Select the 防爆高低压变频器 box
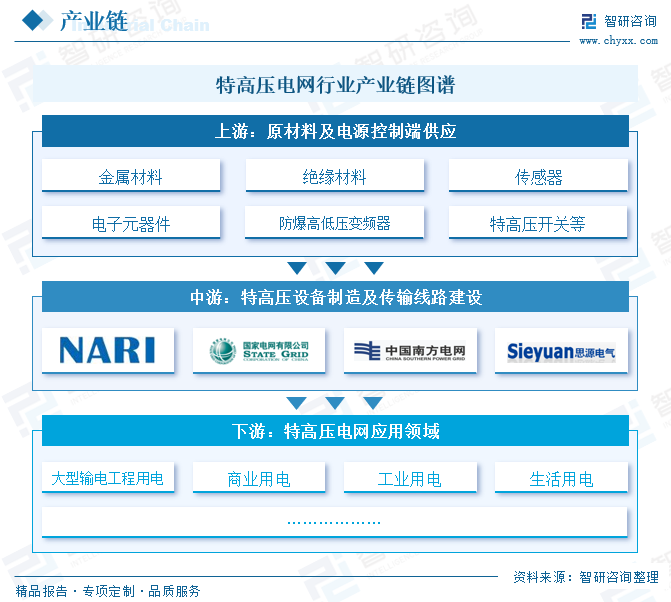 click(334, 222)
